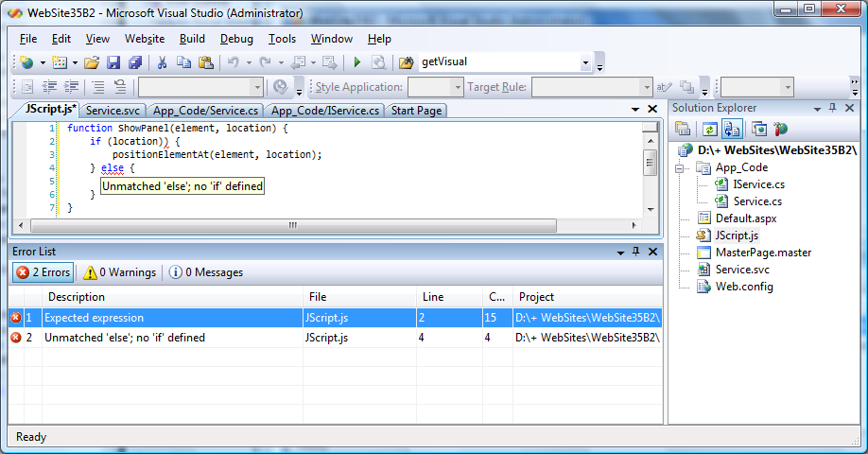This screenshot has height=454, width=868.
Task: Open the getVisual find dropdown arrow
Action: click(x=585, y=62)
